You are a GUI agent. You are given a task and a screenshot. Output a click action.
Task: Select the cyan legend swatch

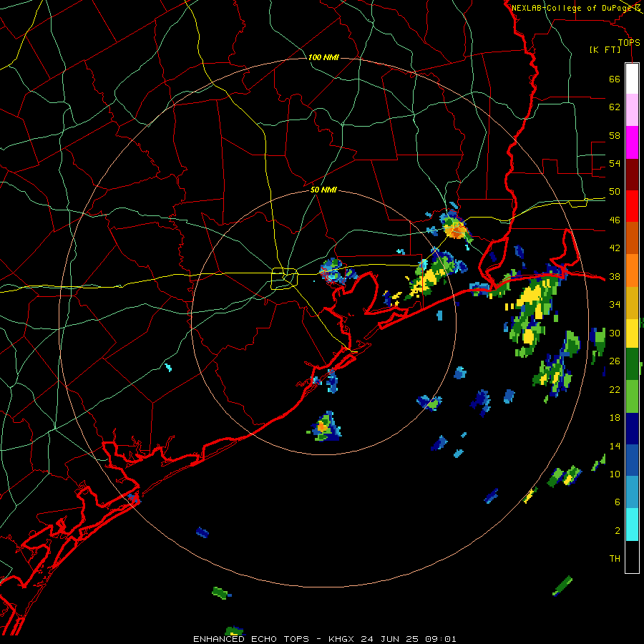coord(632,525)
